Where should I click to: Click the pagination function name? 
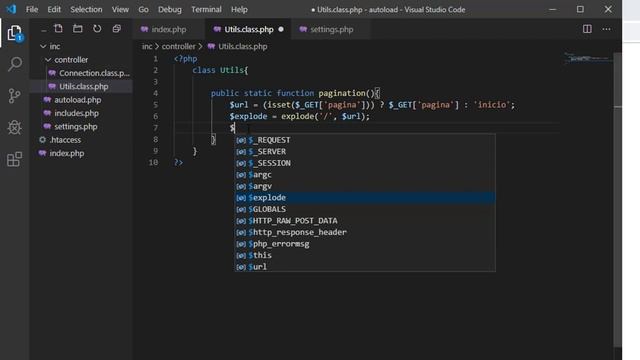click(x=342, y=93)
